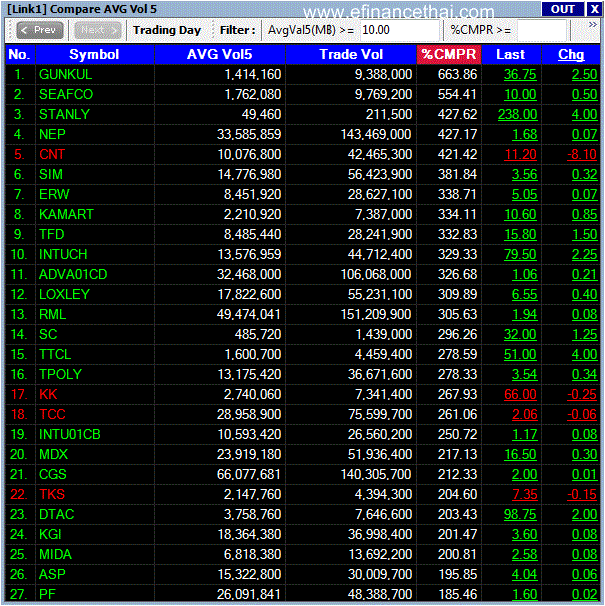605x606 pixels.
Task: Open CNT last price 11.20 link
Action: (520, 154)
